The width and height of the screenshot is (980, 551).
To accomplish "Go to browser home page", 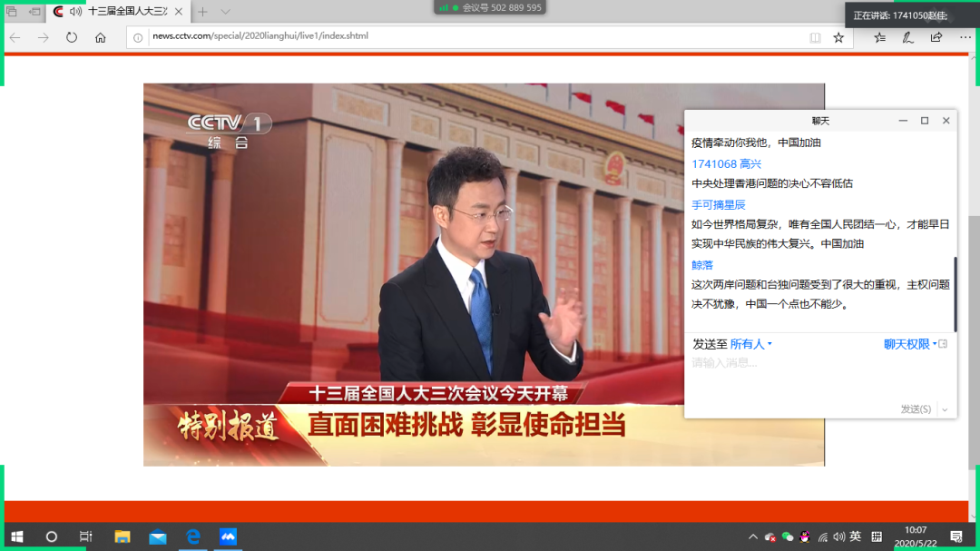I will coord(100,37).
